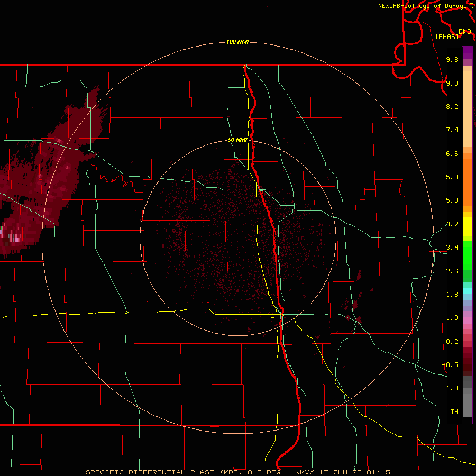Screen dimensions: 476x476
Task: Click the purple top segment of color bar
Action: click(467, 53)
